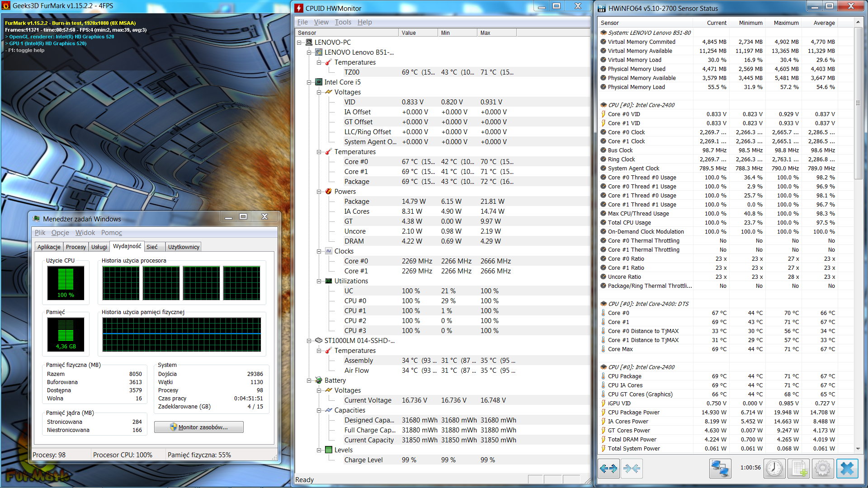Switch to the Aplikacje tab

click(49, 247)
